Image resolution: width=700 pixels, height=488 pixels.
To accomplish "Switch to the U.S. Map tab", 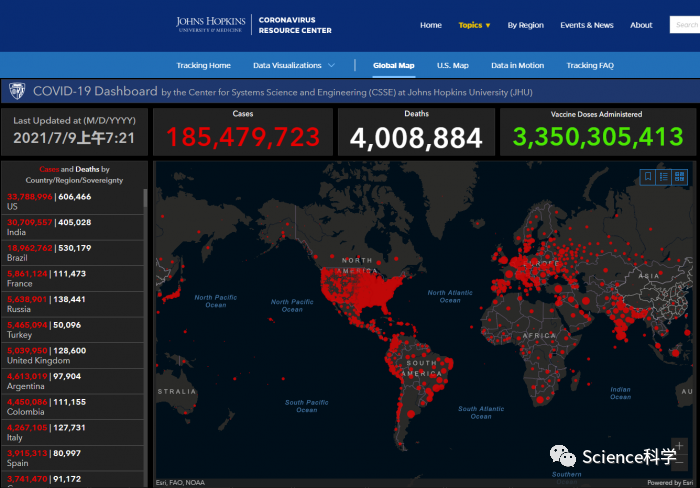I will click(453, 65).
